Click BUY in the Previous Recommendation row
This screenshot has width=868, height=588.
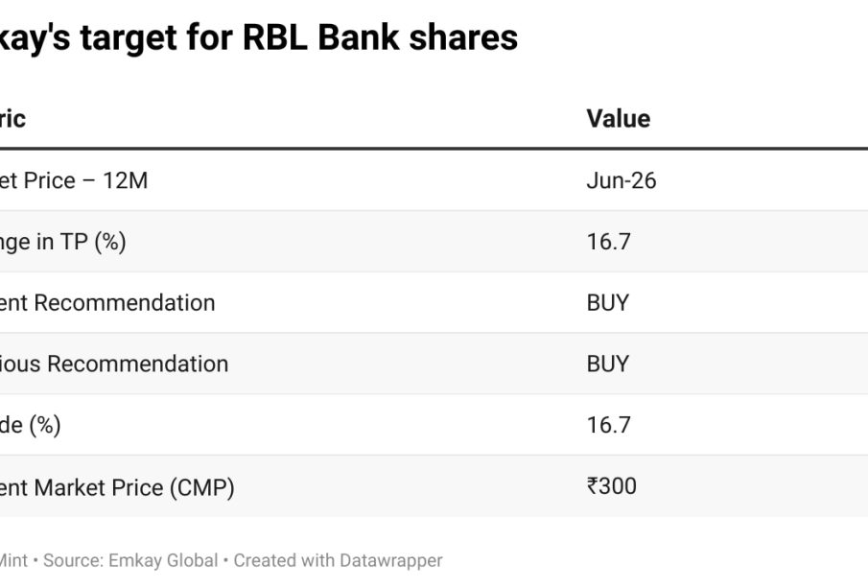click(x=607, y=365)
